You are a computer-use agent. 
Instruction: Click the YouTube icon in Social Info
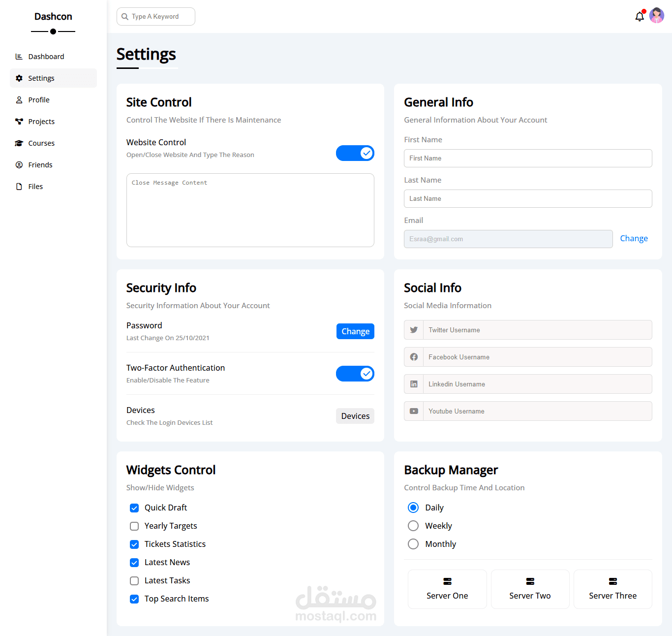click(x=414, y=411)
